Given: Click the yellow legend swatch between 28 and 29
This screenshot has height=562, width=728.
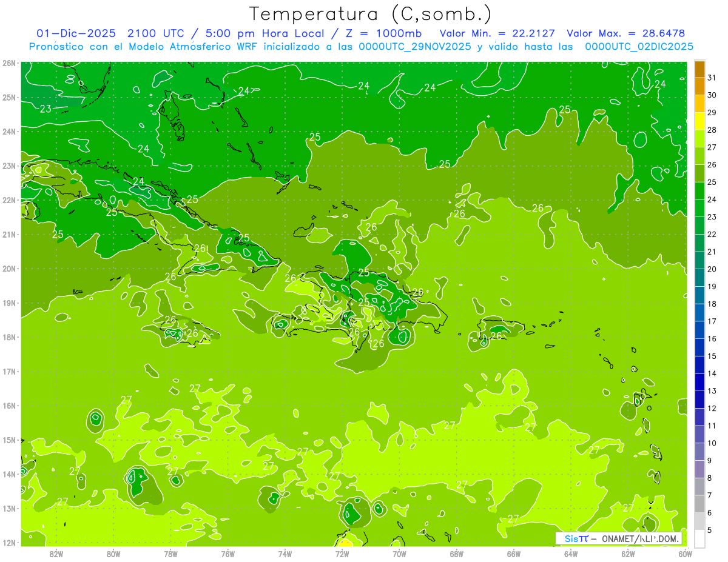Looking at the screenshot, I should click(699, 121).
